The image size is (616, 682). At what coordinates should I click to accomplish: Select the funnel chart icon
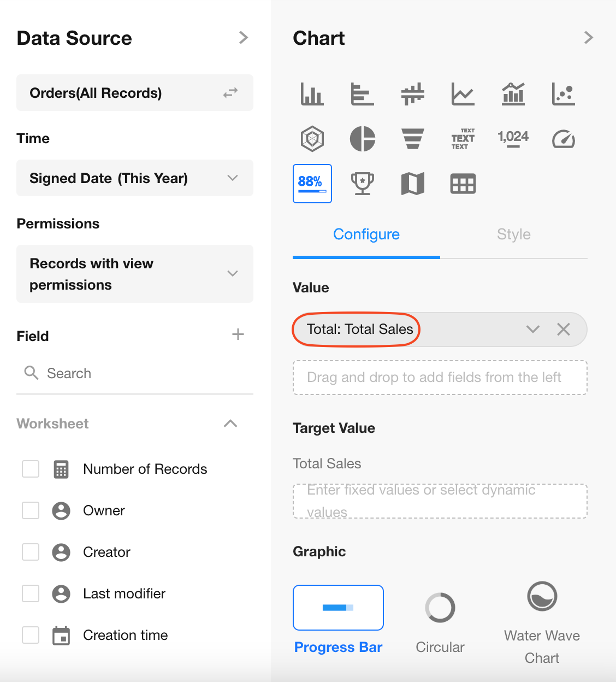click(413, 139)
